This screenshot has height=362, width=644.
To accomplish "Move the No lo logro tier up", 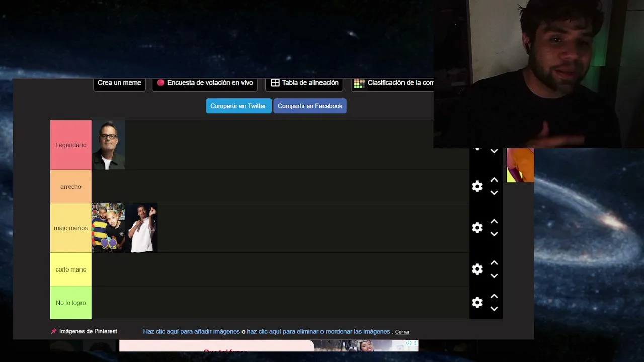I will click(x=494, y=296).
